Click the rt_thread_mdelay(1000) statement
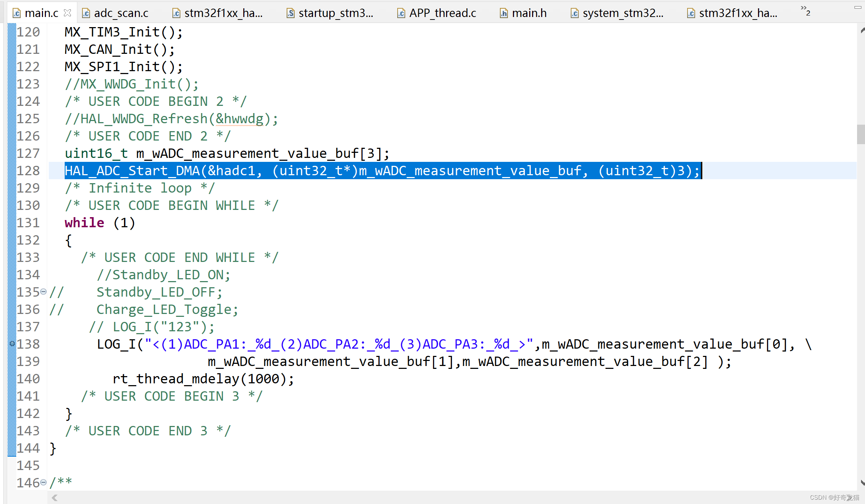 [203, 379]
